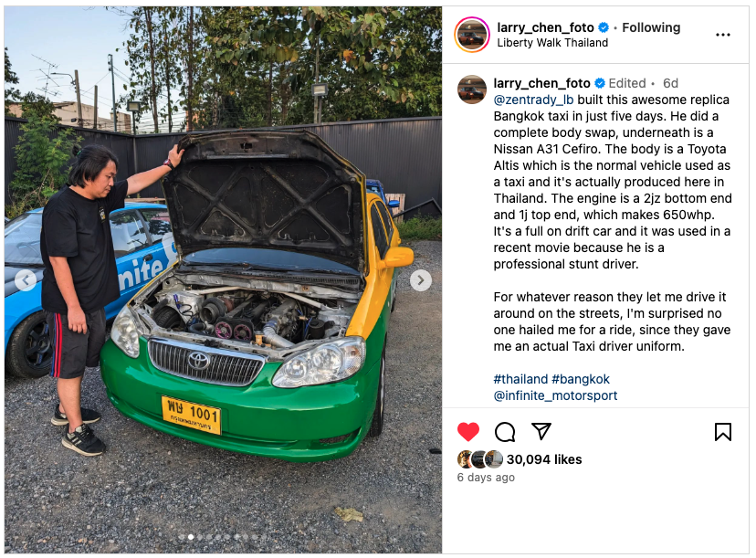This screenshot has width=756, height=558.
Task: Select the highlighted carousel dot indicator
Action: pos(191,537)
